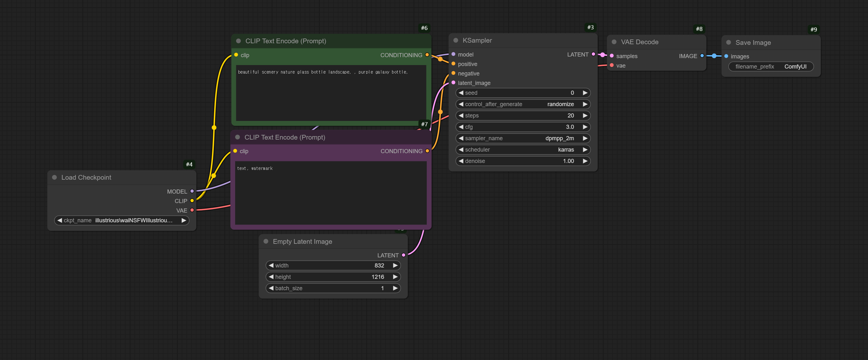Collapse the Save Image node
The height and width of the screenshot is (360, 868).
pos(729,43)
